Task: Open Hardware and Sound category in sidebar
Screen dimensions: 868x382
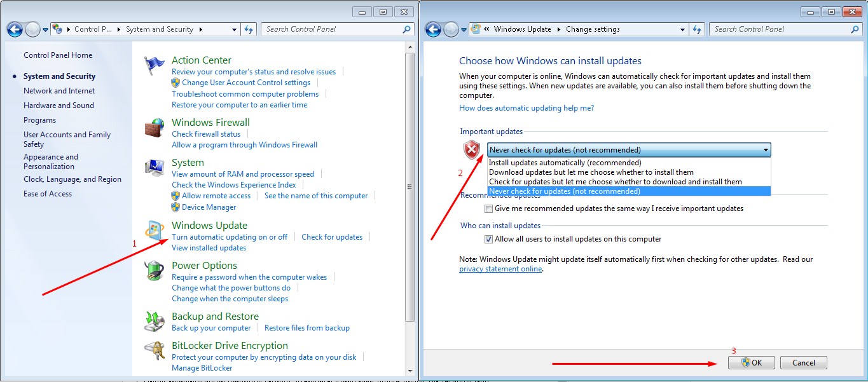Action: (x=59, y=106)
